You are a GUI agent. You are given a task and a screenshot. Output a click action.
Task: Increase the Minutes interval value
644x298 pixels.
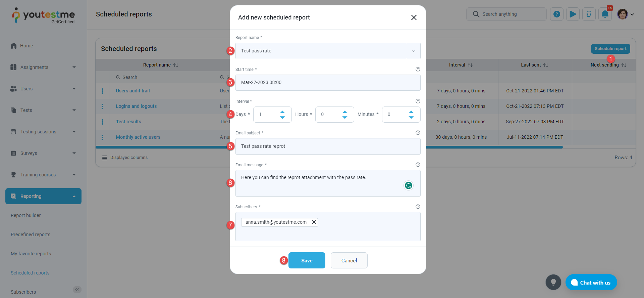(x=411, y=112)
